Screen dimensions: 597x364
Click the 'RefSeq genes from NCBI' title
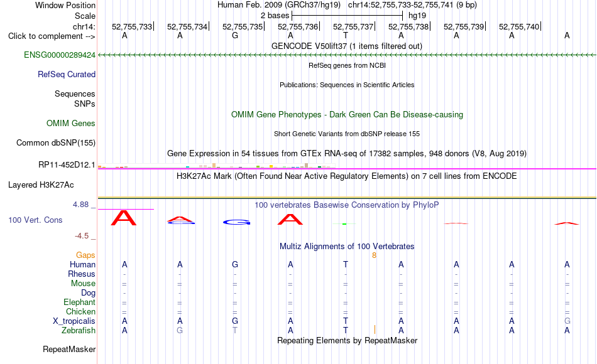(347, 65)
